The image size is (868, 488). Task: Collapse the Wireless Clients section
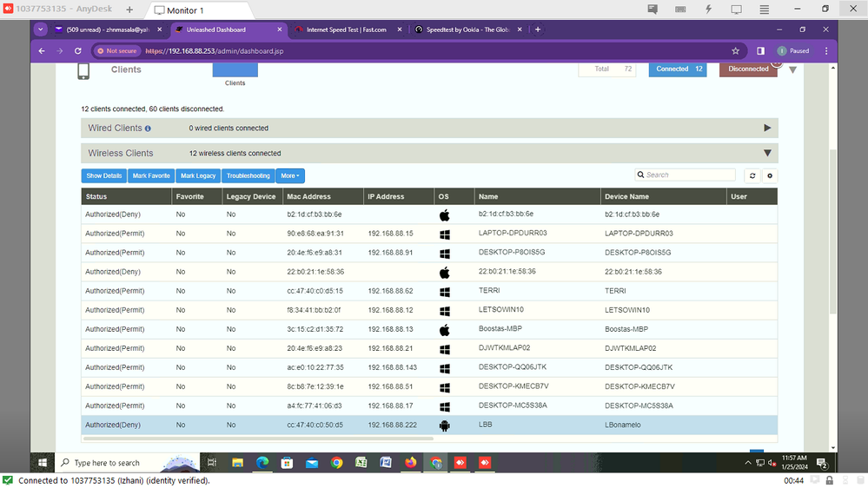pos(766,153)
